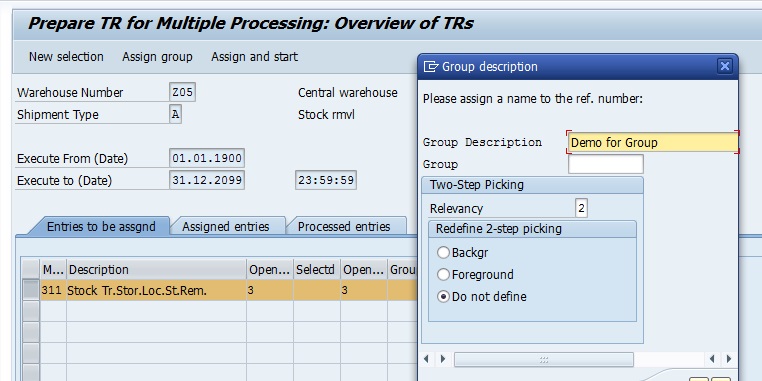Click the M... column header
The height and width of the screenshot is (381, 762).
(x=53, y=270)
